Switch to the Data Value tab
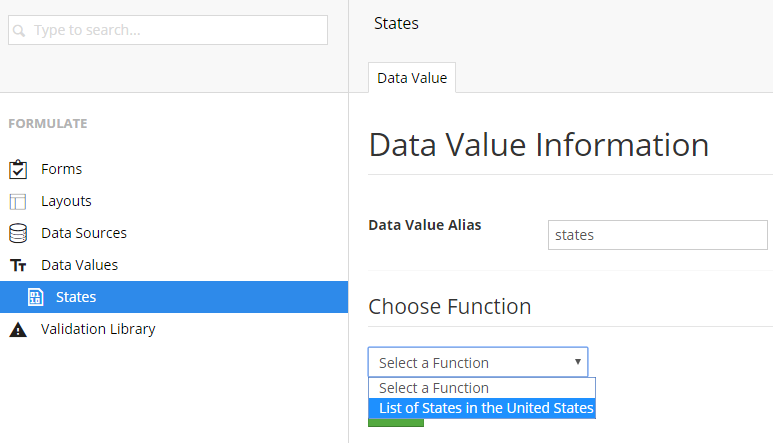This screenshot has width=773, height=443. pyautogui.click(x=412, y=78)
